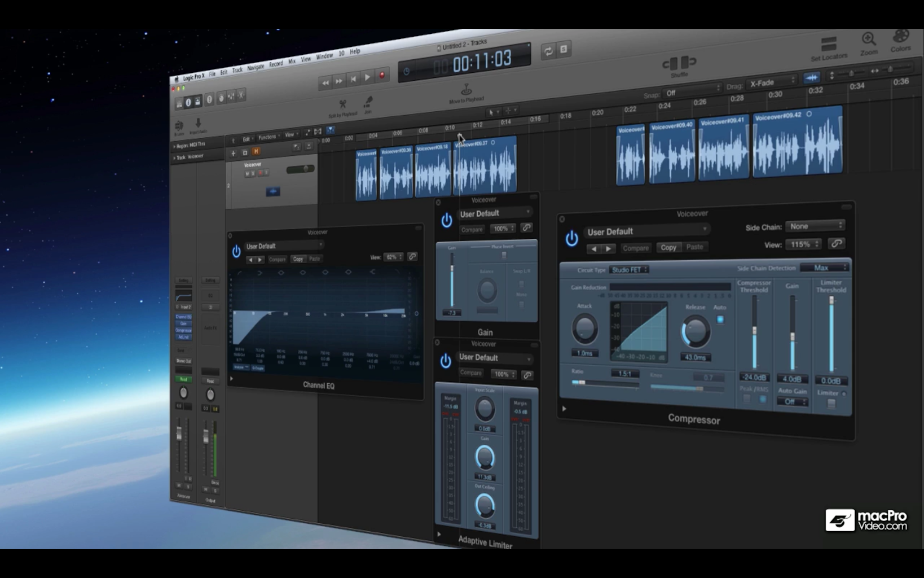Click the Zoom magnifier toolbar icon
Image resolution: width=924 pixels, height=578 pixels.
pyautogui.click(x=869, y=40)
